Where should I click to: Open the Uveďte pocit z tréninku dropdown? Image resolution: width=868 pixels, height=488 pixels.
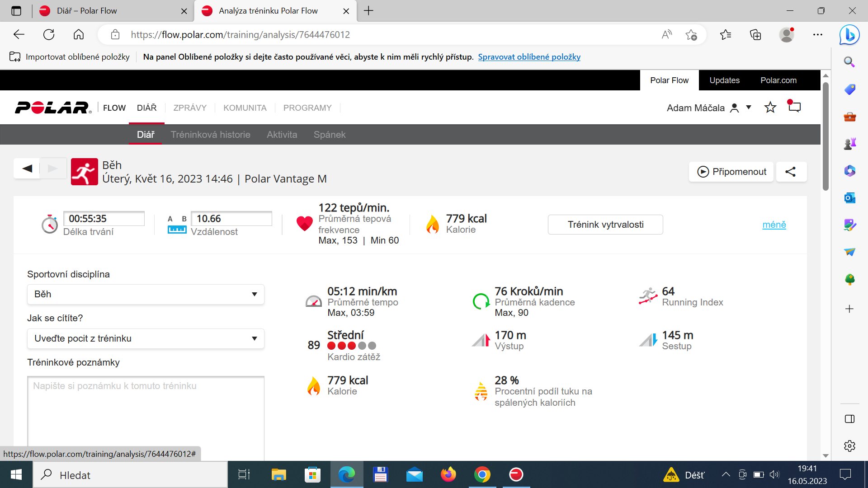(x=146, y=338)
